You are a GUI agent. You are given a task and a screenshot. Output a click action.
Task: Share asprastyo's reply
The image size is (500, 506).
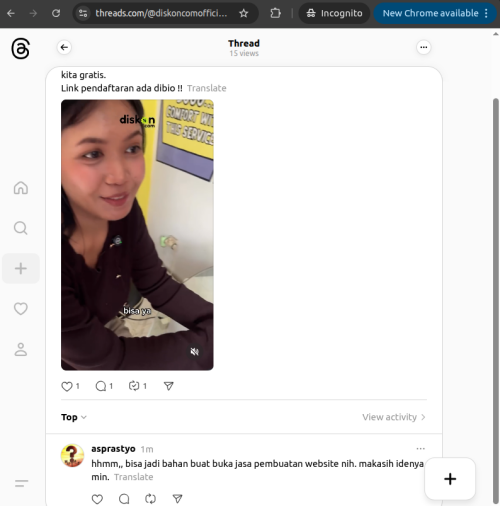point(178,499)
